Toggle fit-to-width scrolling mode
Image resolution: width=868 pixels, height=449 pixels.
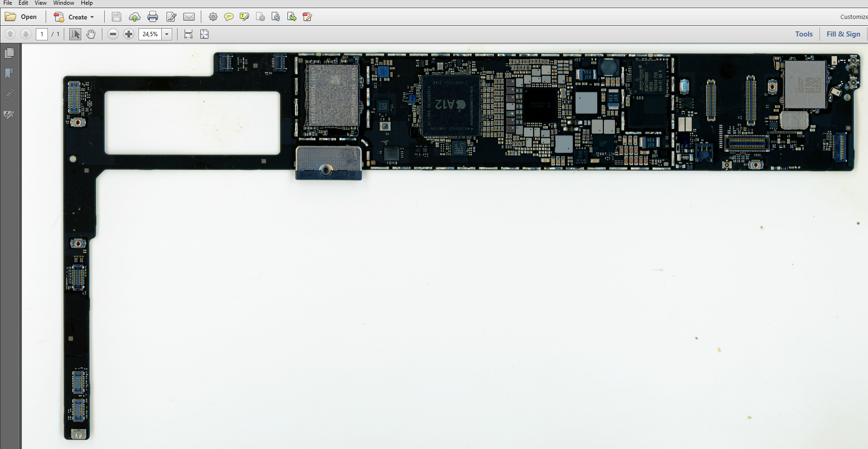(188, 34)
